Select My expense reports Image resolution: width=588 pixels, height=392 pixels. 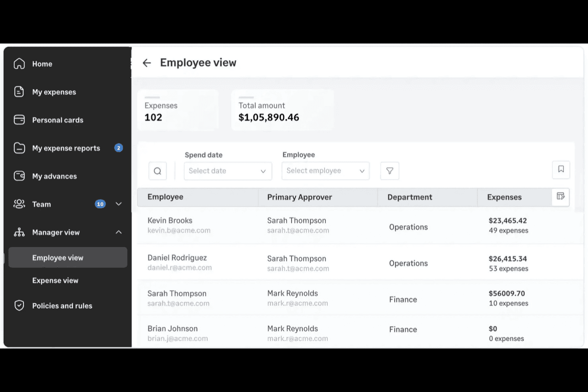point(66,148)
